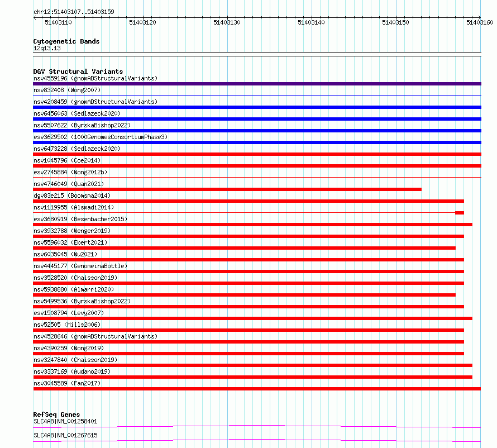The height and width of the screenshot is (448, 497).
Task: Open variant esv3680919 (Besenbacher2015)
Action: pos(80,219)
